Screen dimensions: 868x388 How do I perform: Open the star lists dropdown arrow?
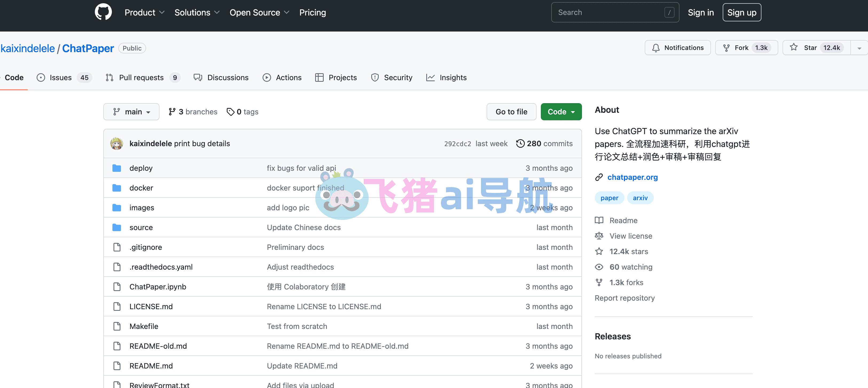859,48
